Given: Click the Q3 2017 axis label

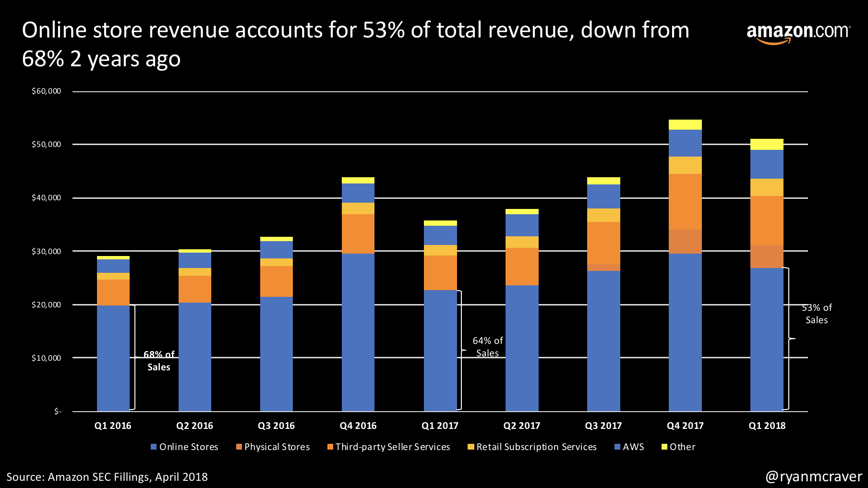Looking at the screenshot, I should click(603, 426).
